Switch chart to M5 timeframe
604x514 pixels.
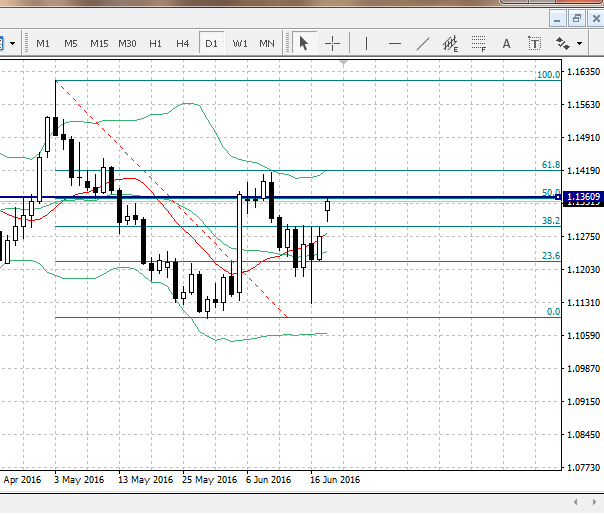pos(70,44)
